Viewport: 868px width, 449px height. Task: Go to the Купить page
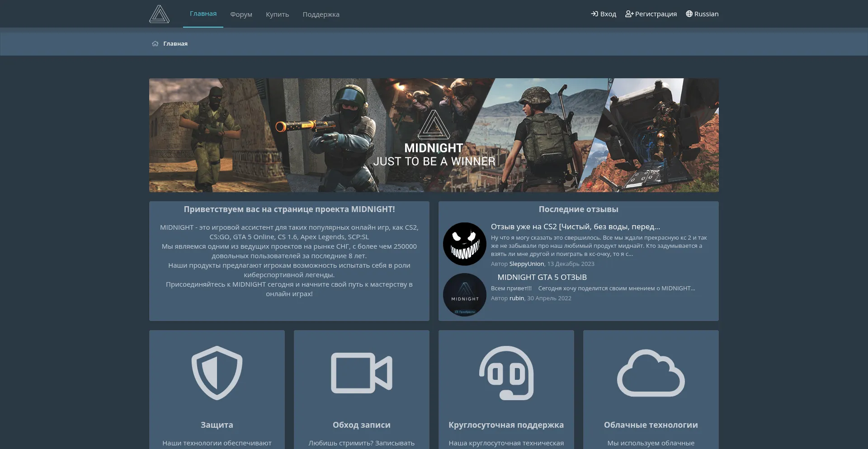(x=277, y=14)
